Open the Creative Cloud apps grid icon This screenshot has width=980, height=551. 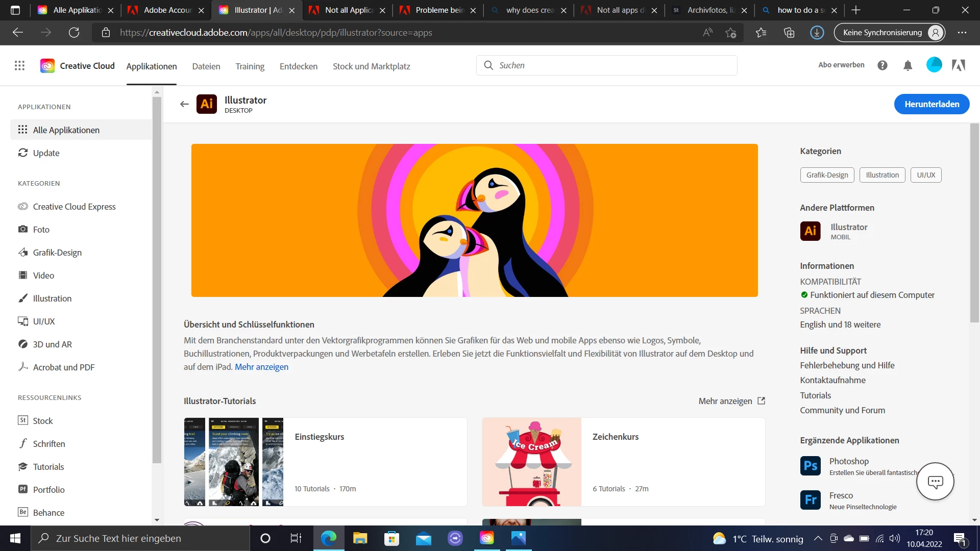(19, 66)
